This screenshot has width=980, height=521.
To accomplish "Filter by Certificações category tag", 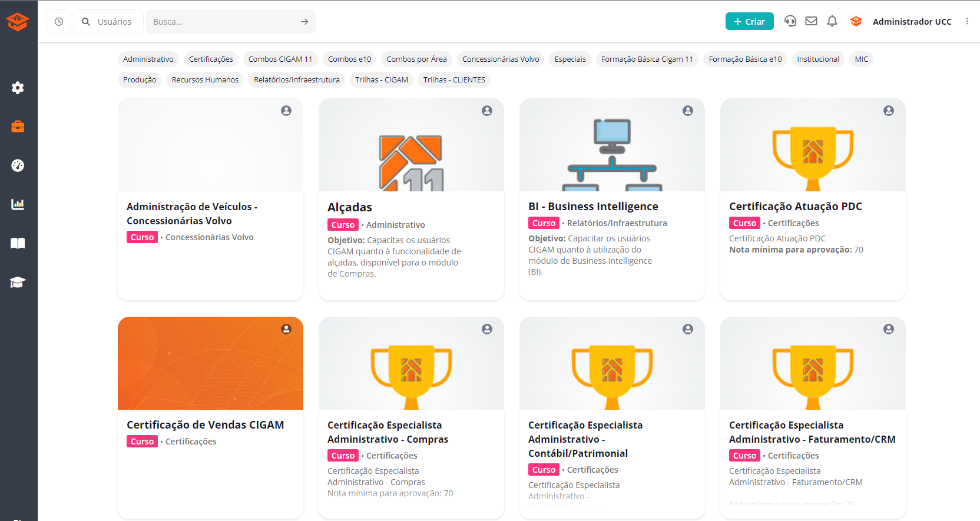I will (211, 59).
